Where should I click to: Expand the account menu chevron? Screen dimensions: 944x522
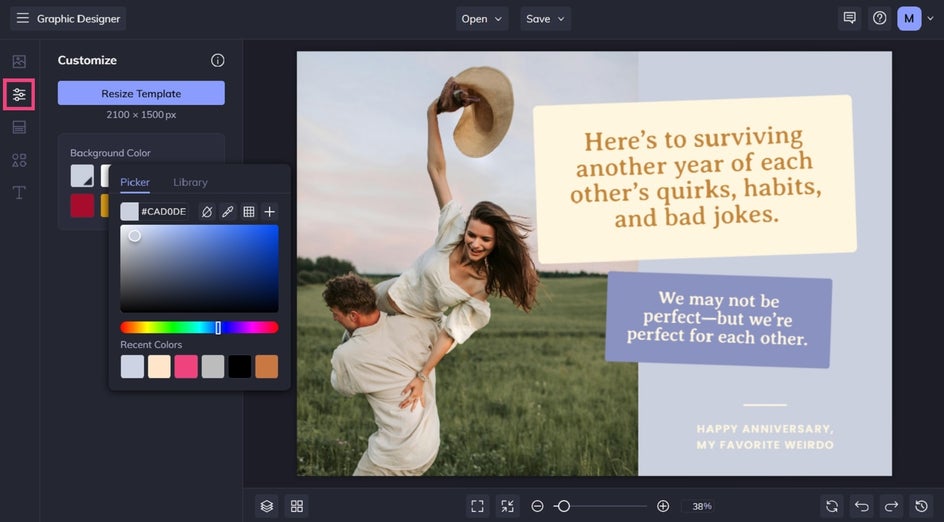(x=930, y=19)
